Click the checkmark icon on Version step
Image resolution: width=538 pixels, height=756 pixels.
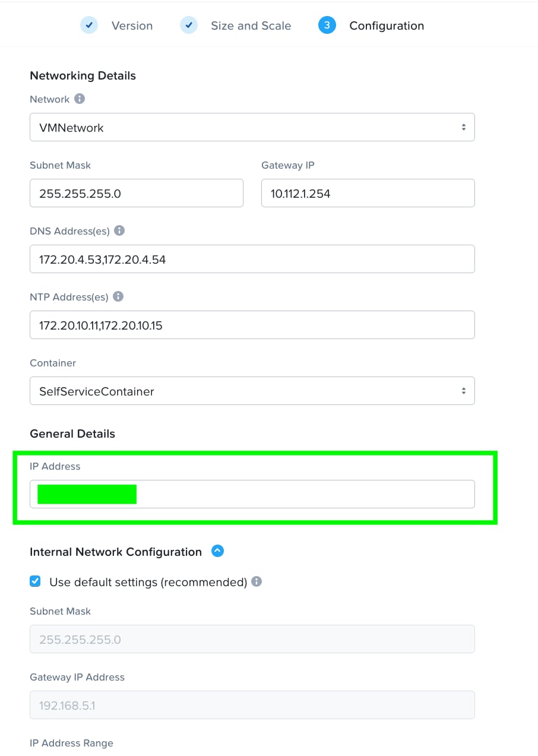(x=89, y=26)
